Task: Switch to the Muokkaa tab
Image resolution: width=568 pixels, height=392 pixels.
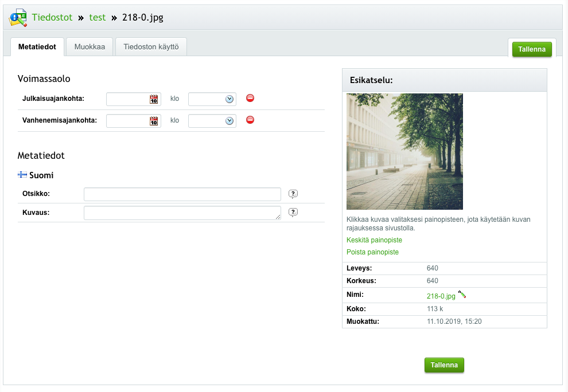Action: 90,47
